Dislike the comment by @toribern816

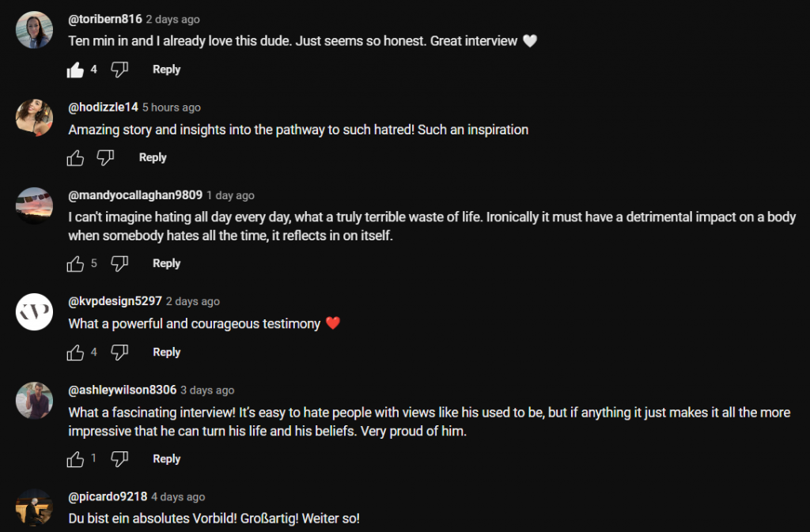pos(119,70)
